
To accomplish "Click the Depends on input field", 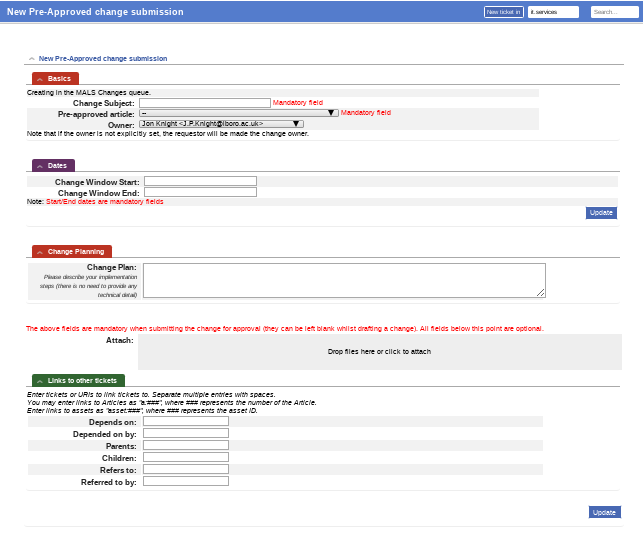I will coord(185,421).
